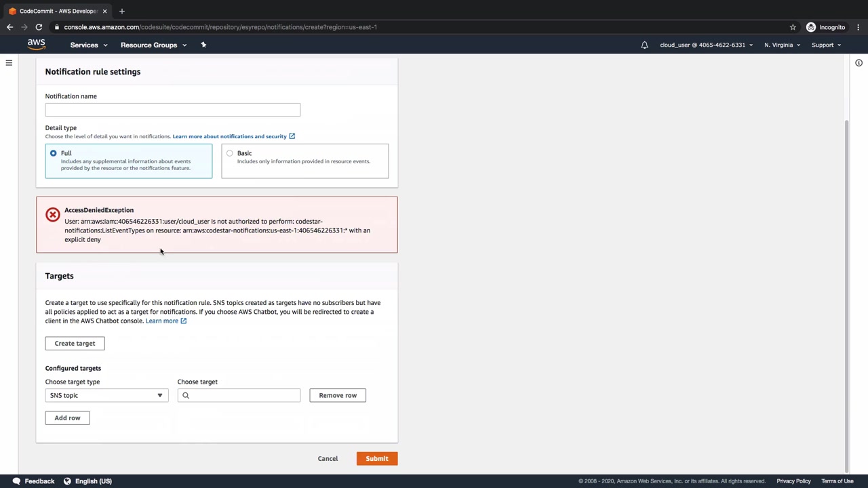The height and width of the screenshot is (488, 868).
Task: Click the orange Submit button
Action: click(x=377, y=459)
